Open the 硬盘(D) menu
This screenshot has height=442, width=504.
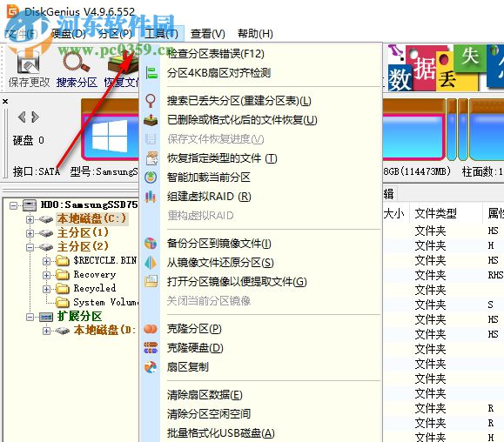(x=68, y=33)
